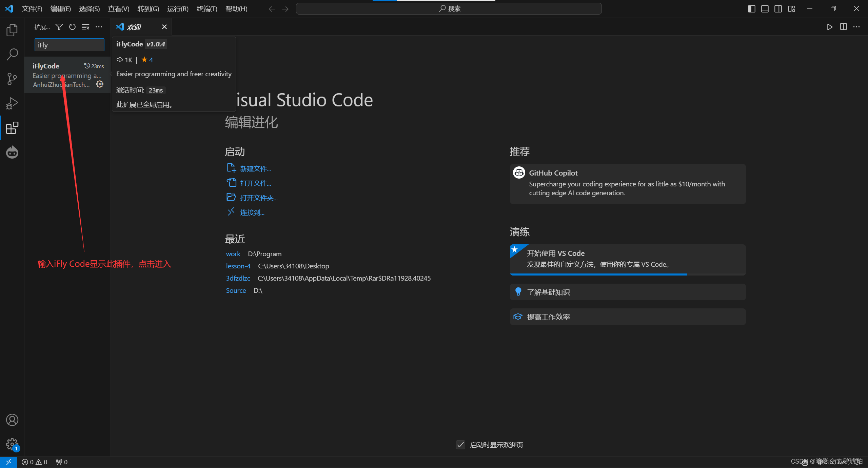Open the Source Control view
The width and height of the screenshot is (868, 468).
(x=12, y=79)
